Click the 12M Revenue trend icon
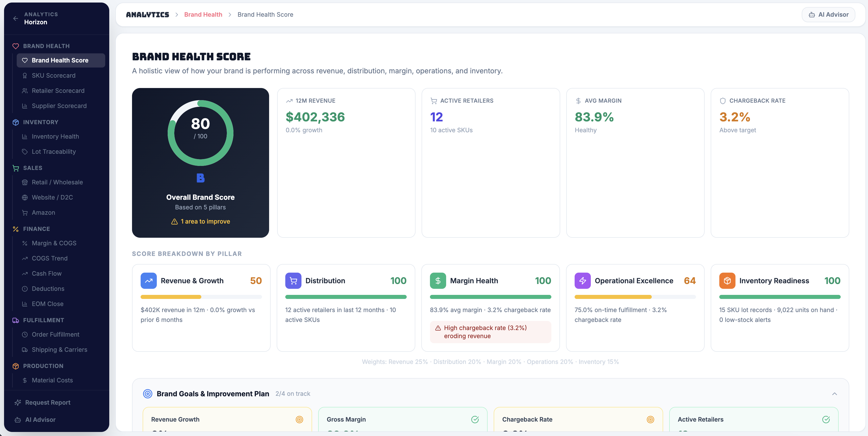This screenshot has width=868, height=436. point(289,101)
